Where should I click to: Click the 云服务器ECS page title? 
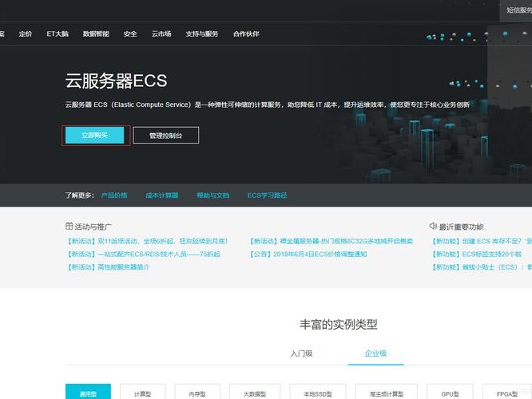[116, 81]
